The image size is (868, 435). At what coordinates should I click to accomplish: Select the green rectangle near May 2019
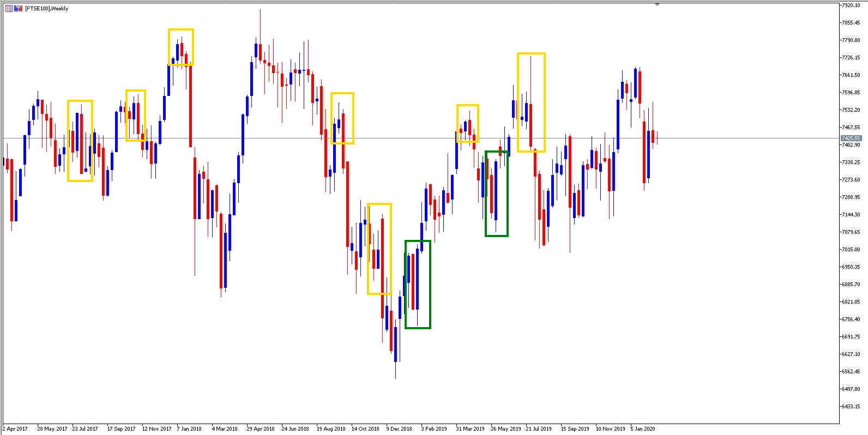[486, 194]
